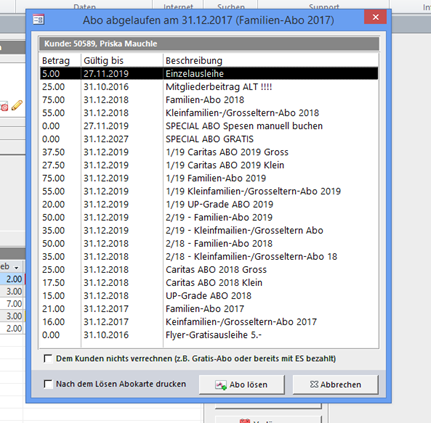Viewport: 431px width, 423px height.
Task: Select 'Caritas ABO 2018 Klein' row
Action: 209,283
